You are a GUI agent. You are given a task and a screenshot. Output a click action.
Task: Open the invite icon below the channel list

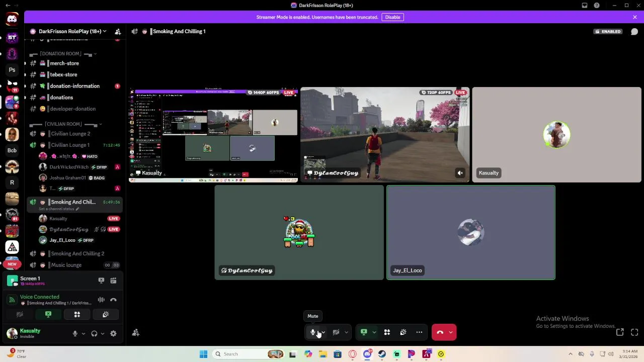coord(136,332)
